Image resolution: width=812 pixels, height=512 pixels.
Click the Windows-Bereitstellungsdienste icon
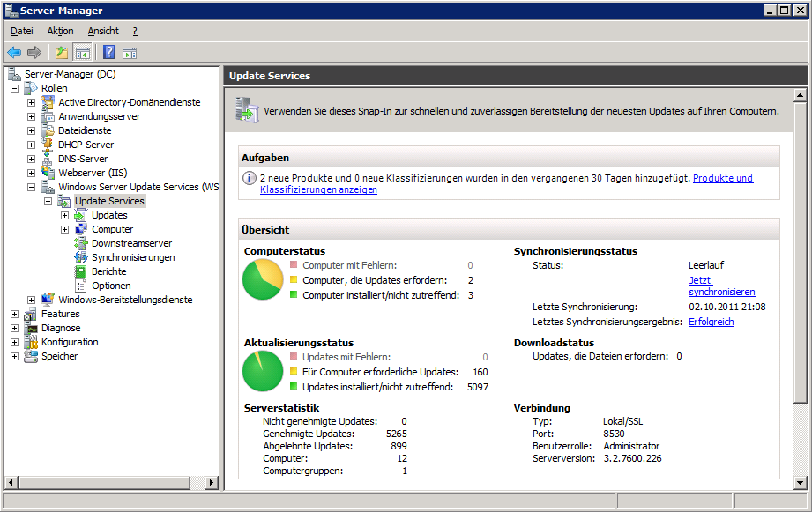(x=48, y=300)
